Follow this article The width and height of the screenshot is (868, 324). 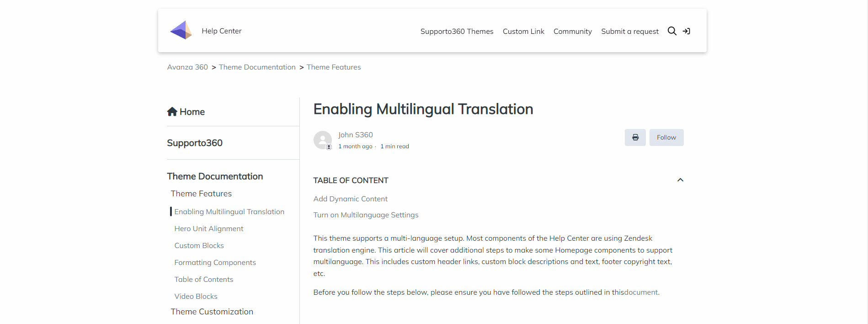pyautogui.click(x=666, y=137)
